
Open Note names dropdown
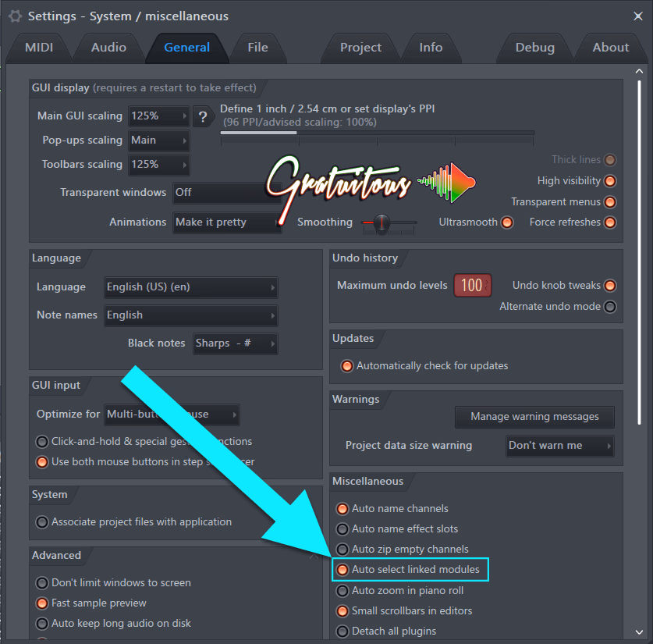[190, 315]
